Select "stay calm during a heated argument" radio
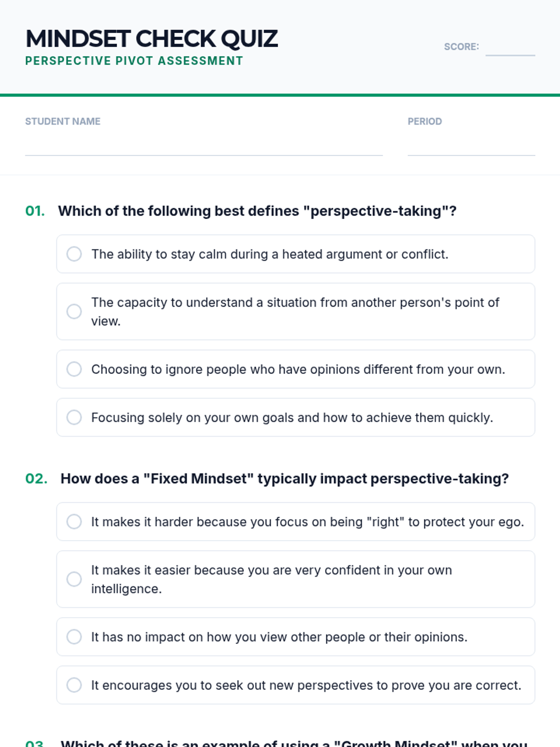The image size is (560, 747). [74, 254]
